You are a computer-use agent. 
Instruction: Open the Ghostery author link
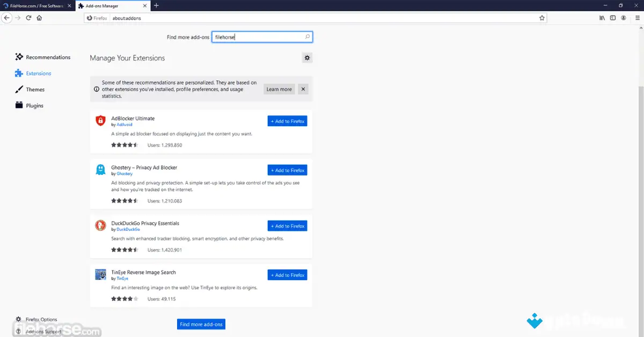(124, 173)
